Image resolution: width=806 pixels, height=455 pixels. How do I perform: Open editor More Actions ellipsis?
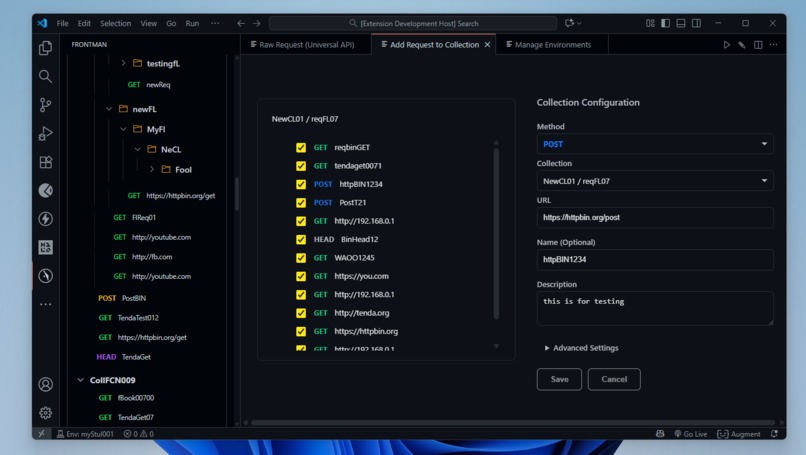click(773, 45)
